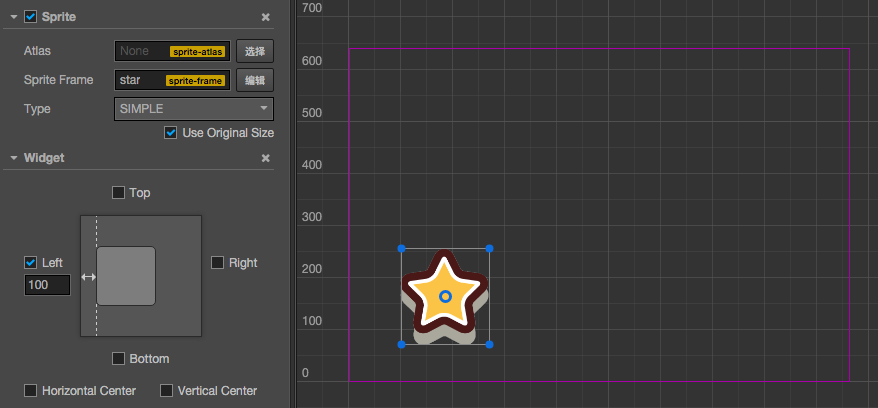Collapse the Sprite section triangle
The height and width of the screenshot is (408, 878).
(x=14, y=17)
